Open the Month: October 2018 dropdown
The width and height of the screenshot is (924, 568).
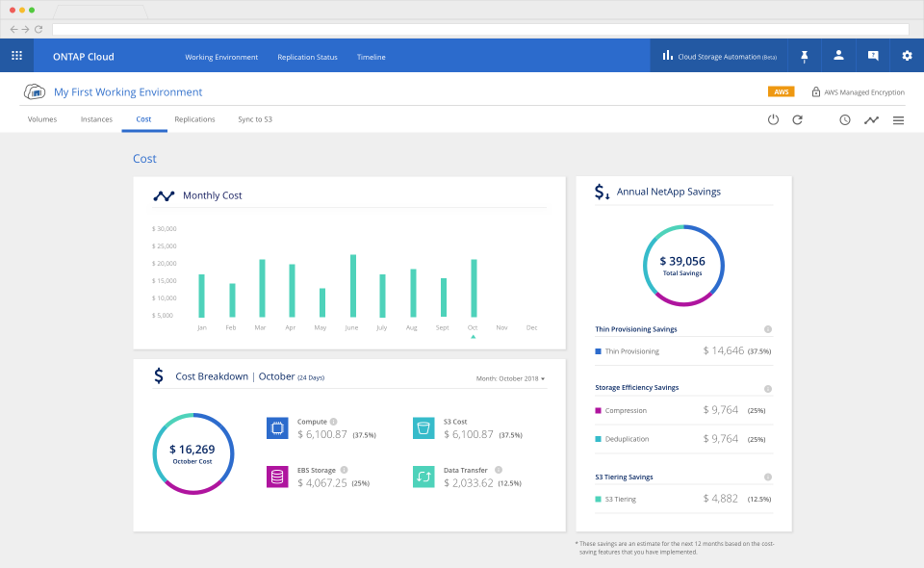510,378
